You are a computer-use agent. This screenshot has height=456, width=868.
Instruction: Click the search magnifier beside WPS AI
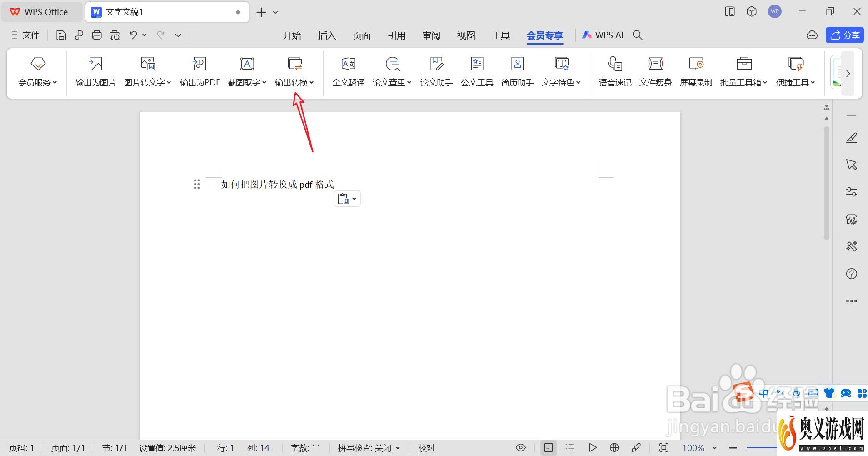(x=638, y=35)
